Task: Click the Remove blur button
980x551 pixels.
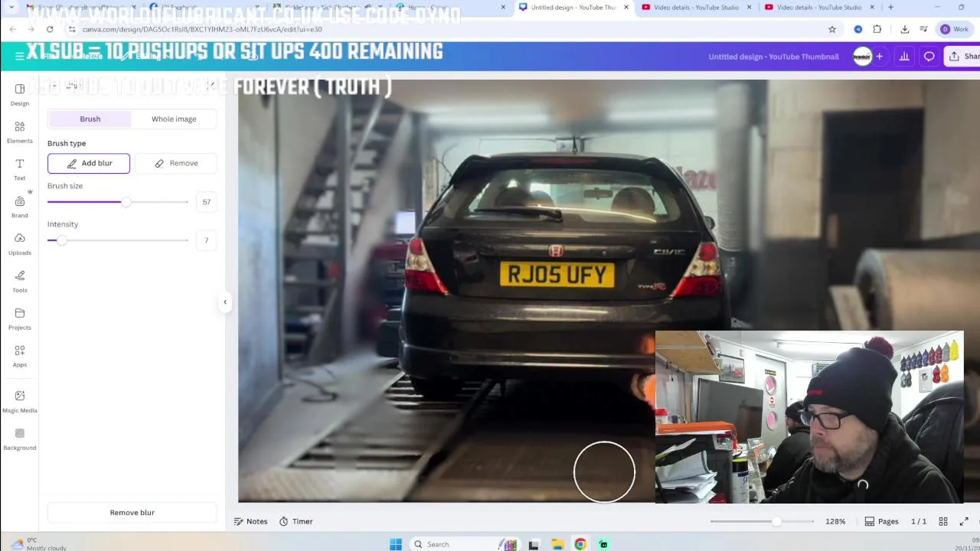Action: click(132, 513)
